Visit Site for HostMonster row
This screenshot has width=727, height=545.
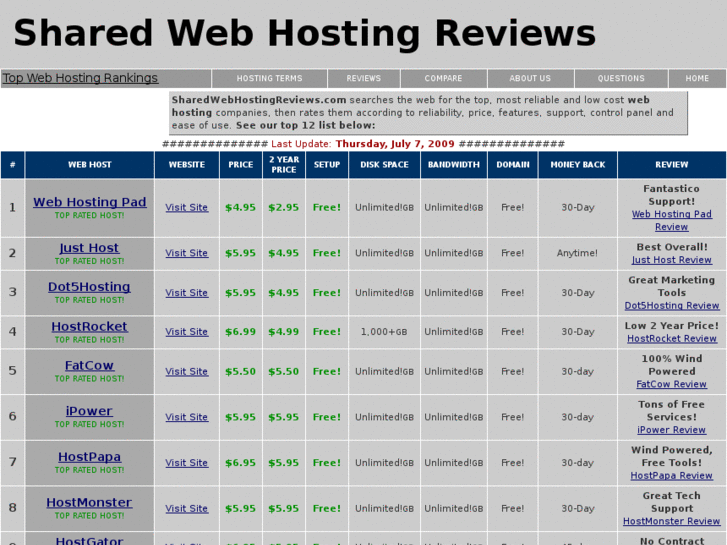point(186,508)
